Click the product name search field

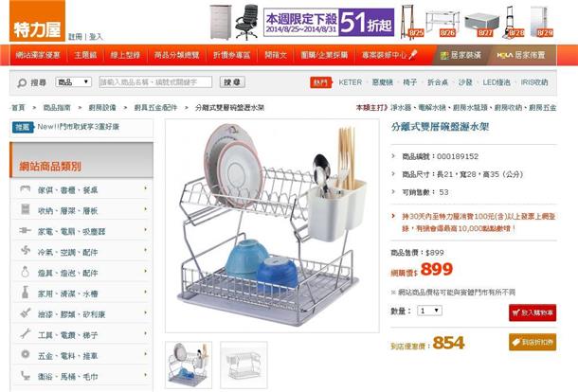155,82
